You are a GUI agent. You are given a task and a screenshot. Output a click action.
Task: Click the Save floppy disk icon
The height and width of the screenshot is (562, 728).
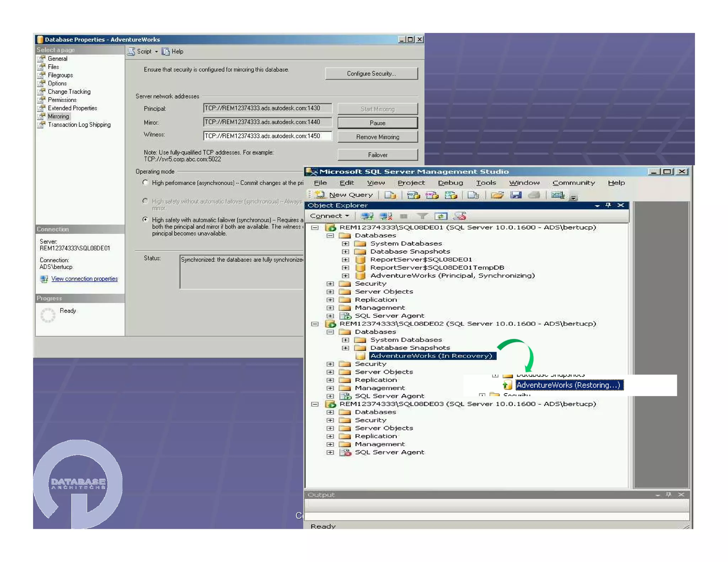coord(516,195)
